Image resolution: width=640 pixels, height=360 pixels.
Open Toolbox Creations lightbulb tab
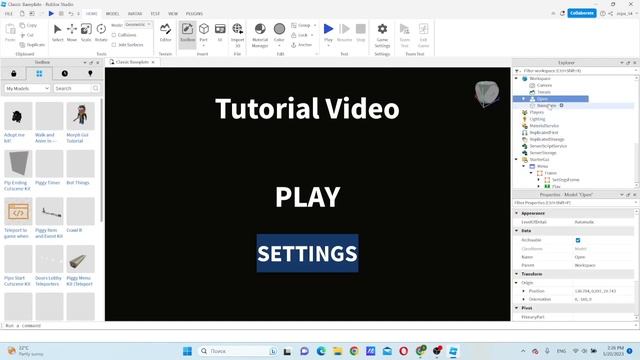click(x=90, y=73)
